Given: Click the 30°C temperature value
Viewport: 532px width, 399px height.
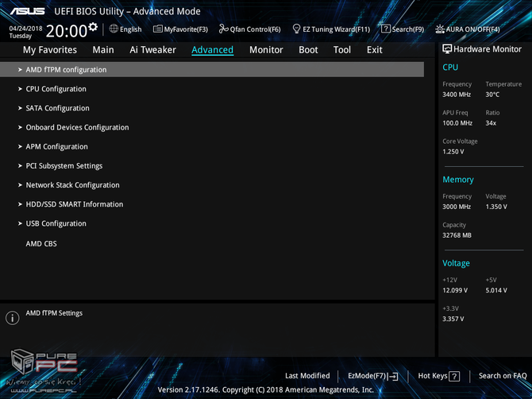Looking at the screenshot, I should click(x=492, y=95).
